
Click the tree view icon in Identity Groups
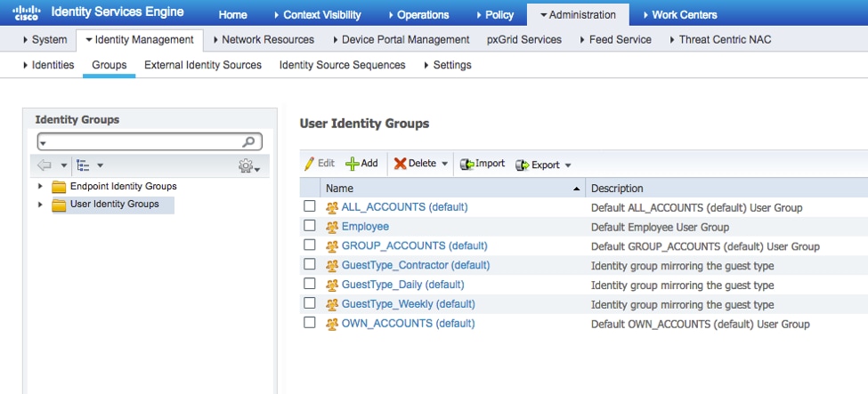[84, 165]
